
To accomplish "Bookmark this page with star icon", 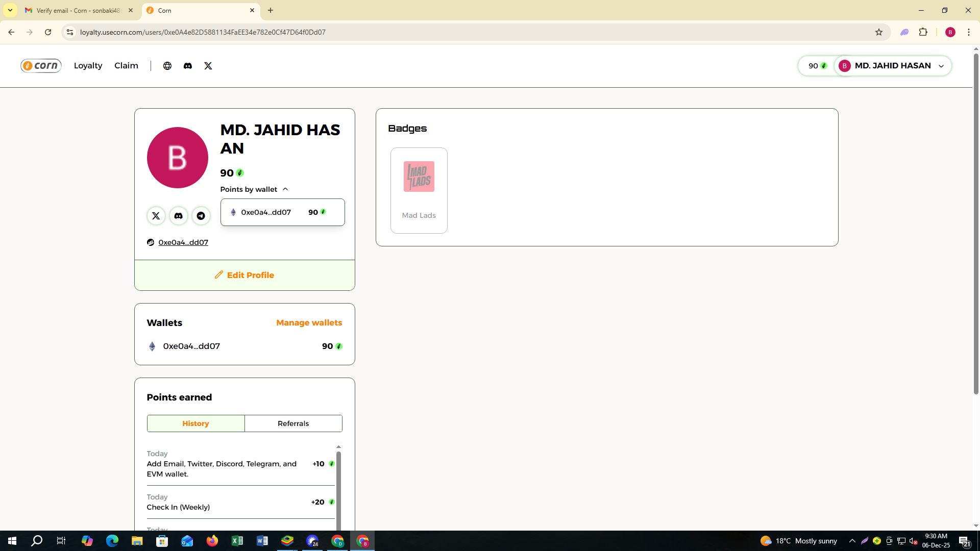I will [878, 32].
